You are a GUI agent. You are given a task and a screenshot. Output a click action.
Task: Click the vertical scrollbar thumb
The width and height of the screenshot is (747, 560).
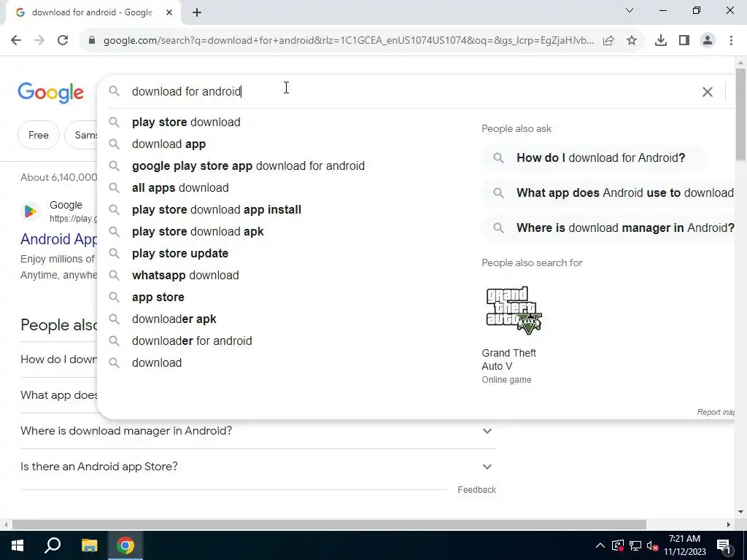pyautogui.click(x=740, y=114)
